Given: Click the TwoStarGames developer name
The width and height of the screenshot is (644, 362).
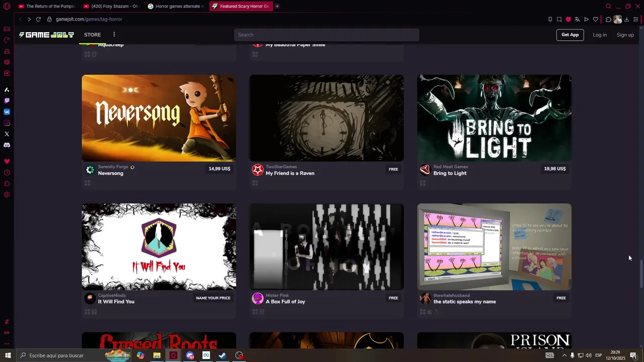Looking at the screenshot, I should (x=281, y=167).
